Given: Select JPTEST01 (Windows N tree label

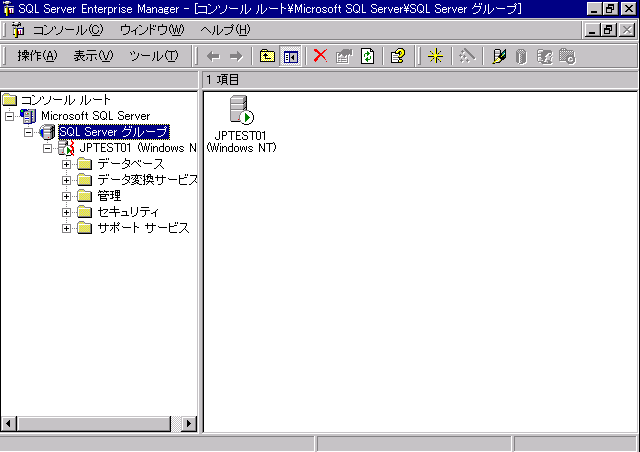Looking at the screenshot, I should point(138,148).
